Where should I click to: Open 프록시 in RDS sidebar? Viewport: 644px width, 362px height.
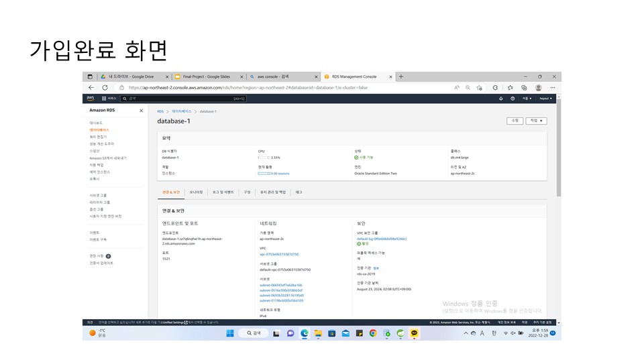(x=95, y=178)
